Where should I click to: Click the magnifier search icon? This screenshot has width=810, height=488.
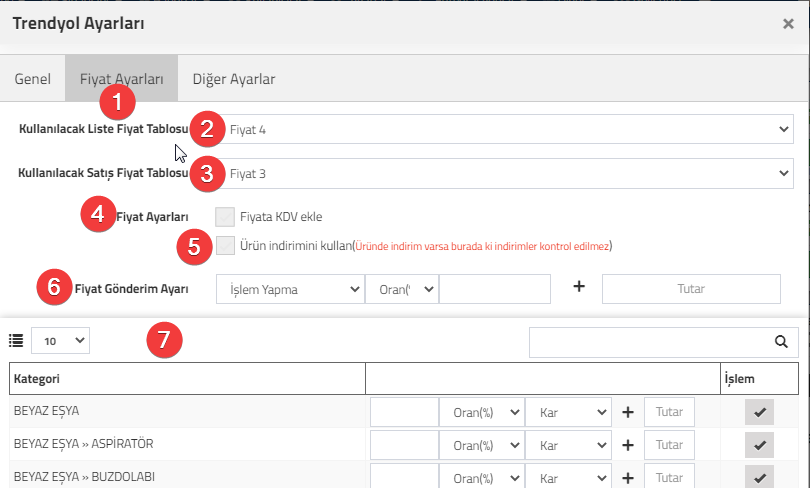click(782, 342)
